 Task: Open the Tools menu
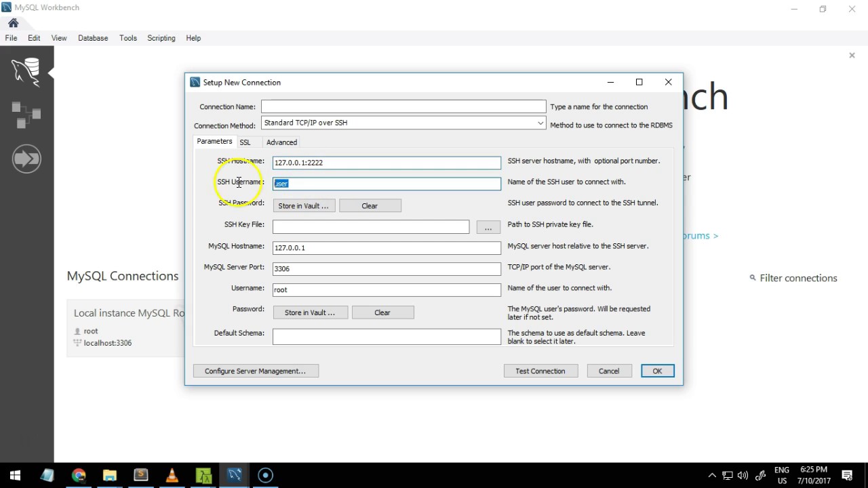(x=128, y=38)
